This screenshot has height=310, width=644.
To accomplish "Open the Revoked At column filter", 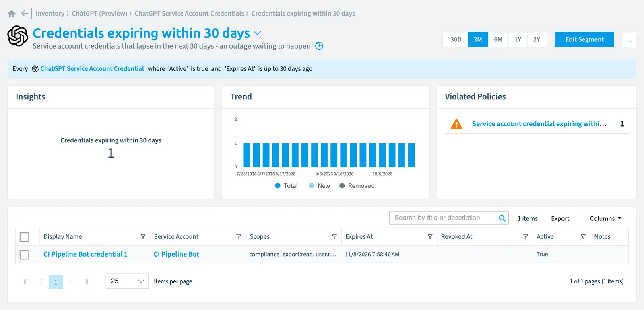I will point(526,237).
